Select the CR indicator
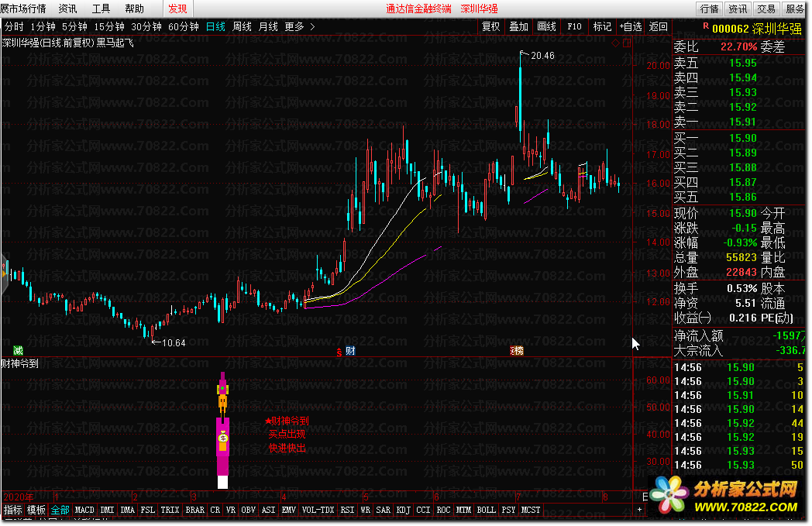The width and height of the screenshot is (812, 526). pos(215,510)
